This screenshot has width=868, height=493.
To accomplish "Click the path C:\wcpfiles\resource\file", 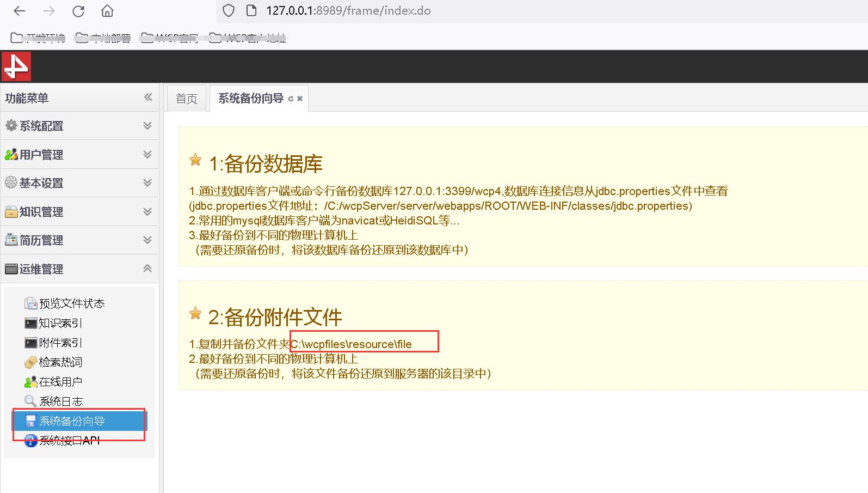I will point(351,344).
